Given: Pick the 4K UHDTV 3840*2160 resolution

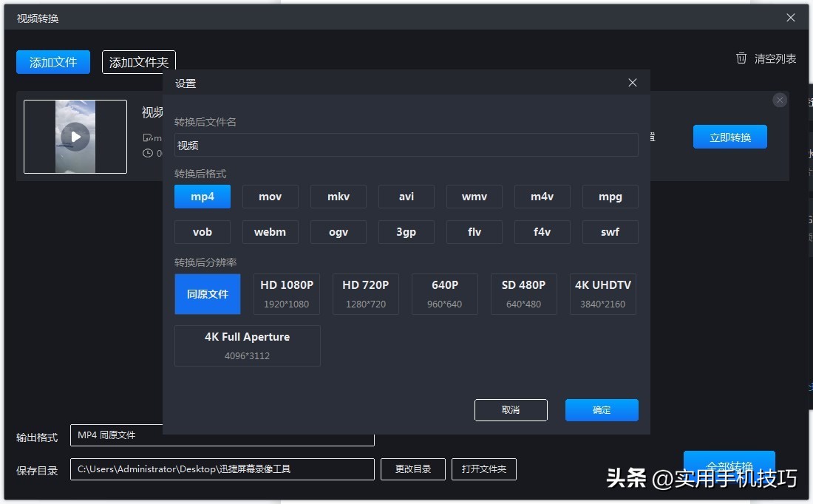Looking at the screenshot, I should (602, 293).
